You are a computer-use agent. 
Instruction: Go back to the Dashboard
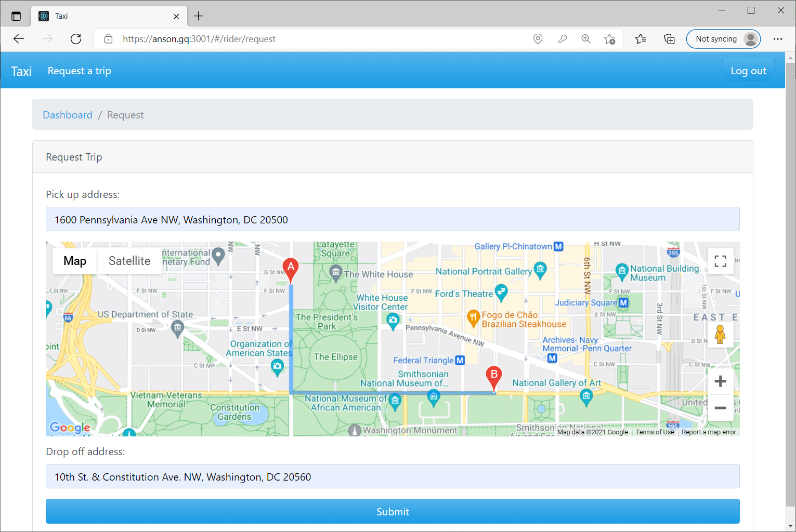68,114
